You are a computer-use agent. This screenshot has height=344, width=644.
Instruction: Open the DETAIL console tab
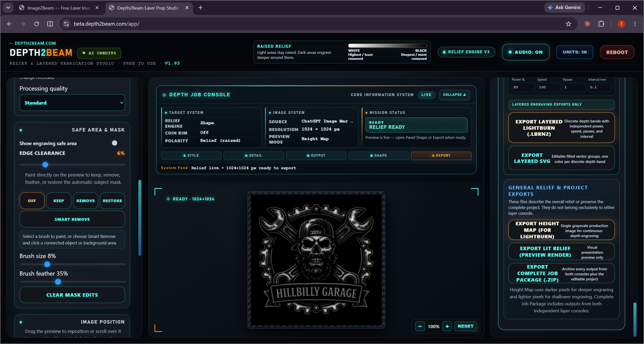point(254,155)
